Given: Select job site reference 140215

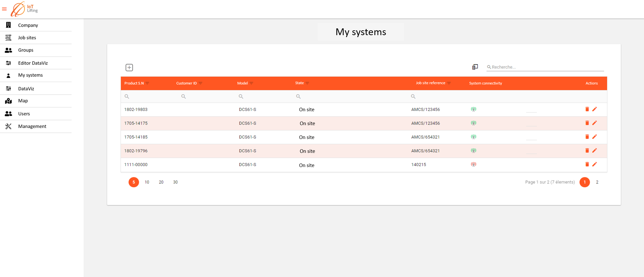Looking at the screenshot, I should [419, 165].
